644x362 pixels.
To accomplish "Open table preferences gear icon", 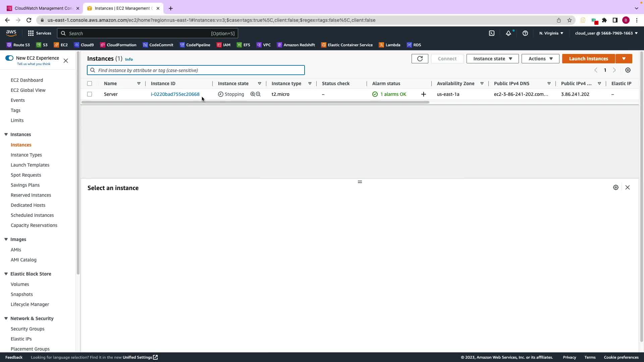I will pos(628,70).
